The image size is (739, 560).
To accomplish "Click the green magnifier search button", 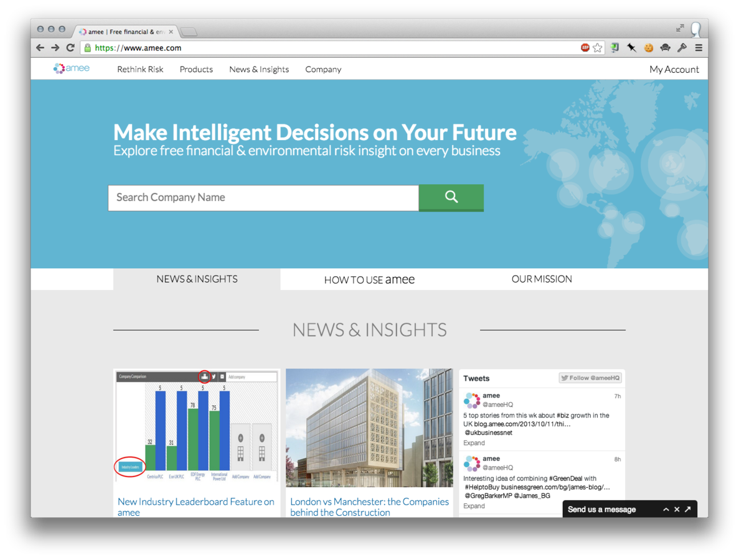I will 451,197.
